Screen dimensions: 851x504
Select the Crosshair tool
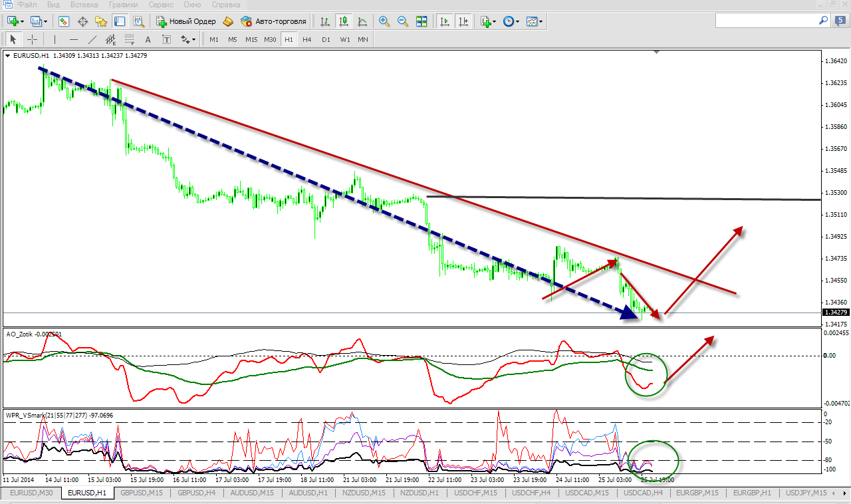[x=32, y=39]
